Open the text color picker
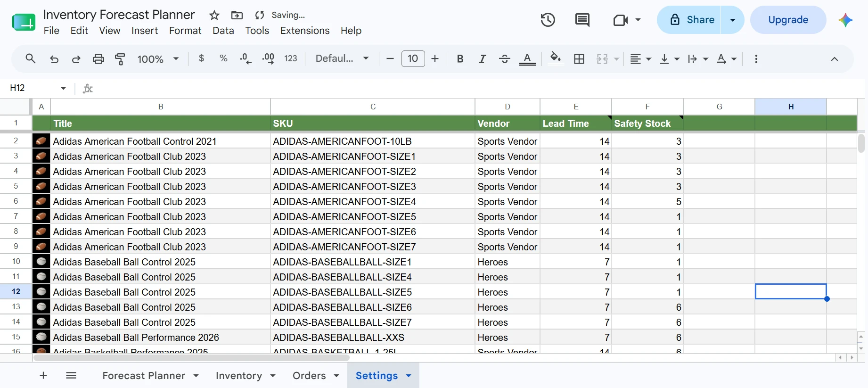Image resolution: width=868 pixels, height=388 pixels. coord(527,59)
